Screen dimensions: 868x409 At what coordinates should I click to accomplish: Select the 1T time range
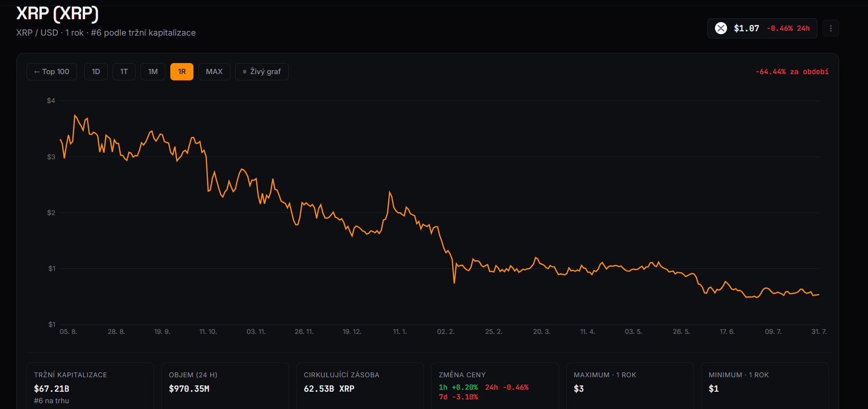point(124,72)
